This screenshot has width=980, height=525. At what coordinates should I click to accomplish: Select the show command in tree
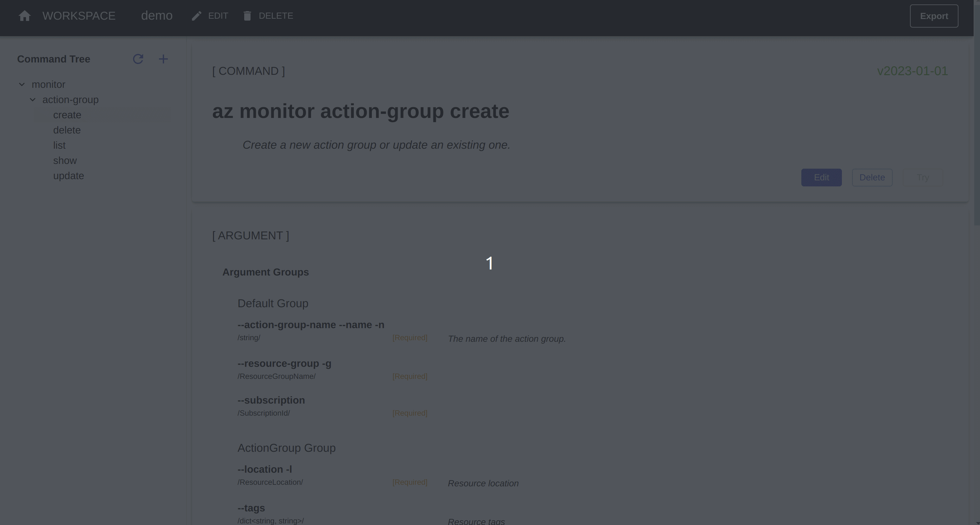click(65, 161)
